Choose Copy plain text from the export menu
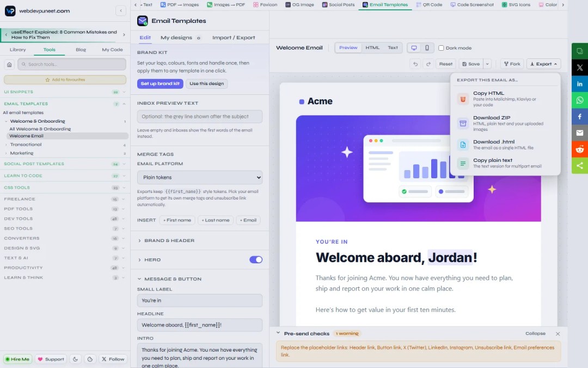588x368 pixels. pos(505,163)
